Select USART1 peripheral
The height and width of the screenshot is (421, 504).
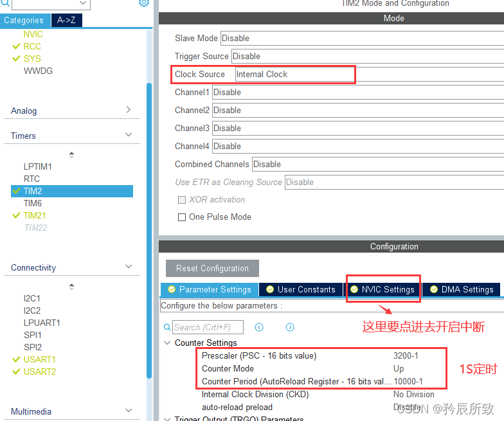click(x=40, y=360)
